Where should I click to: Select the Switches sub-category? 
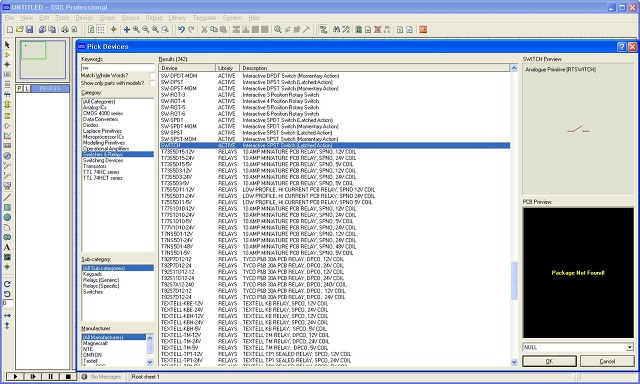[x=93, y=292]
